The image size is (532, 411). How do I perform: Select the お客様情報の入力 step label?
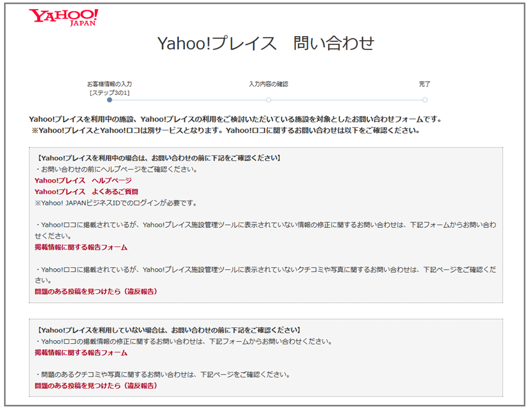(x=109, y=84)
